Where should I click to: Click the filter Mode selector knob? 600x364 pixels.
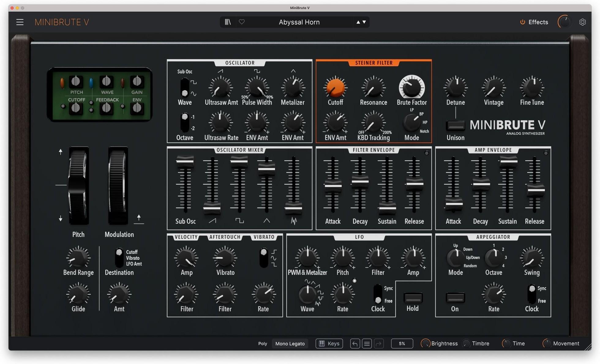[x=411, y=122]
